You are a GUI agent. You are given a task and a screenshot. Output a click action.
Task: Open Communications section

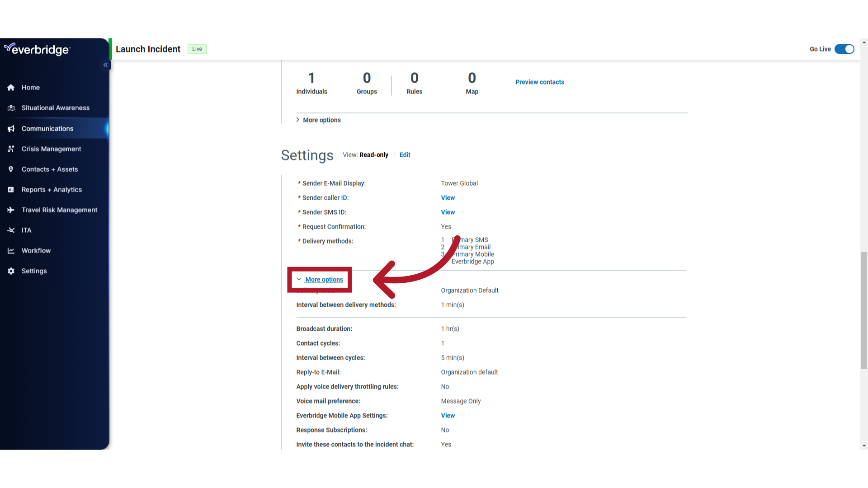[47, 129]
